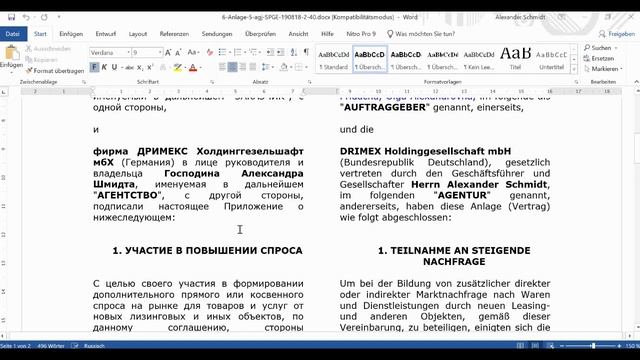Apply text highlight color
640x360 pixels.
click(x=178, y=67)
